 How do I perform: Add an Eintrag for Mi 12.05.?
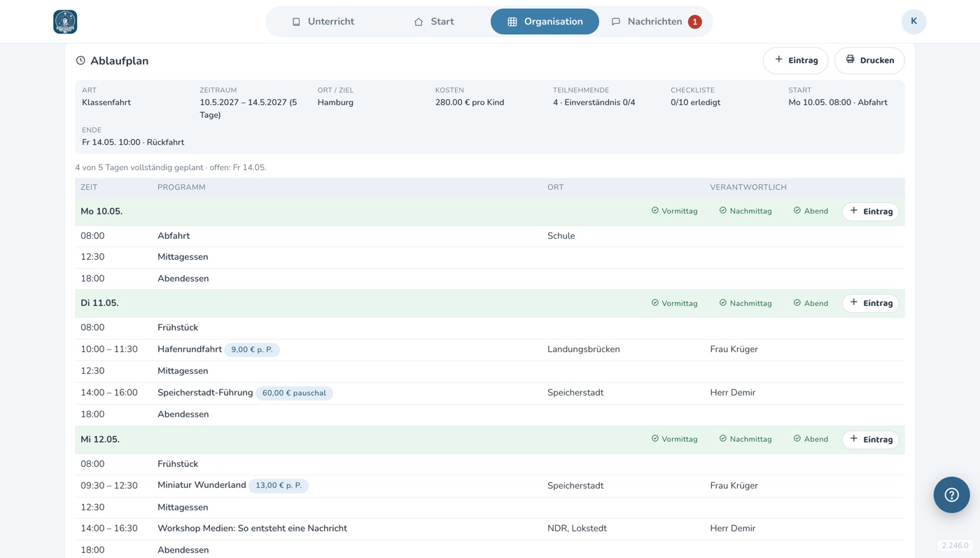[871, 440]
